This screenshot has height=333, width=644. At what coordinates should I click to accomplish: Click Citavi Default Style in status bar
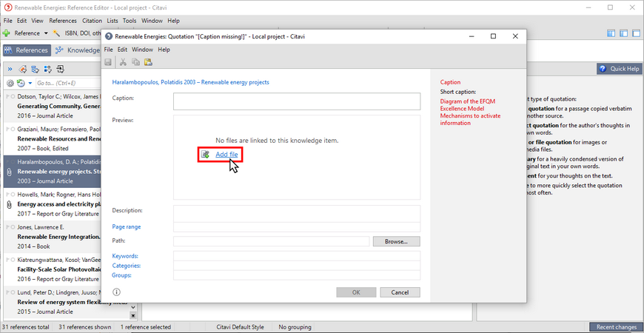241,327
